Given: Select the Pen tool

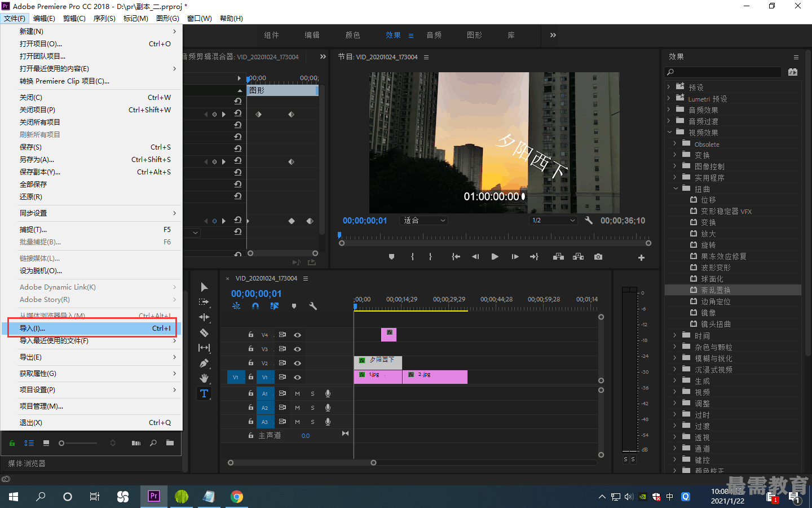Looking at the screenshot, I should click(x=204, y=363).
